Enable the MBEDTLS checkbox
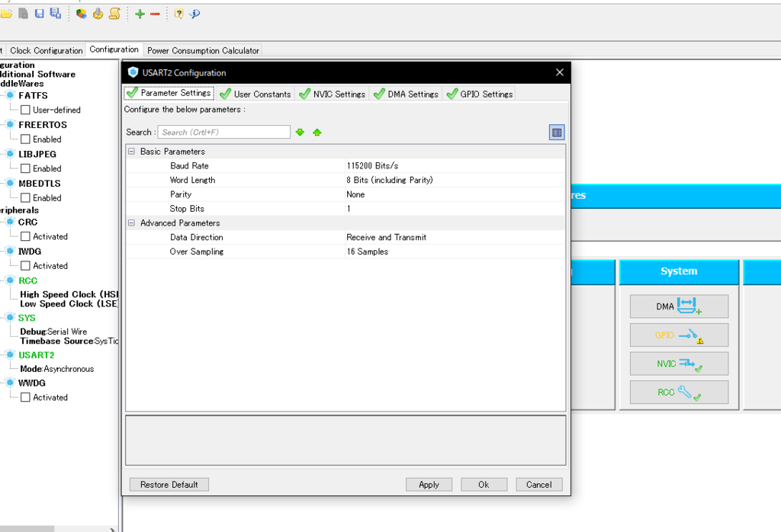781x532 pixels. 25,198
